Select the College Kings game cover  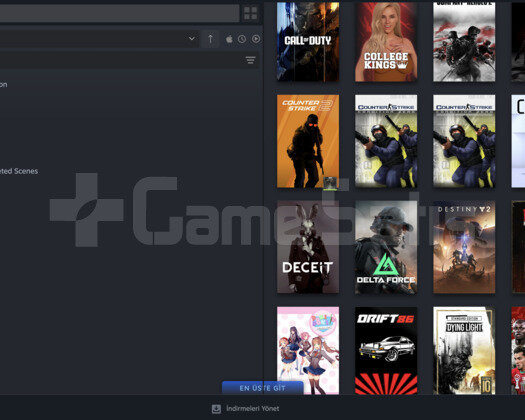pyautogui.click(x=386, y=42)
